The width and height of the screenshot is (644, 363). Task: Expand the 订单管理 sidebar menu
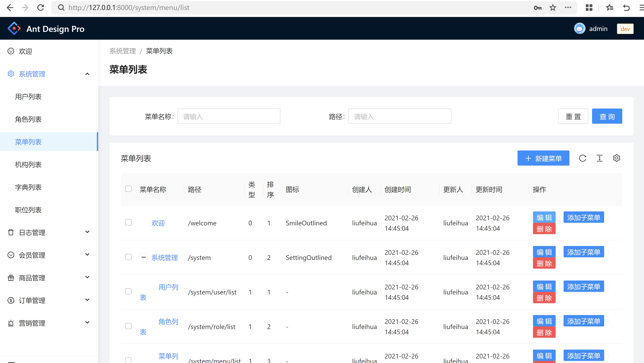tap(87, 300)
